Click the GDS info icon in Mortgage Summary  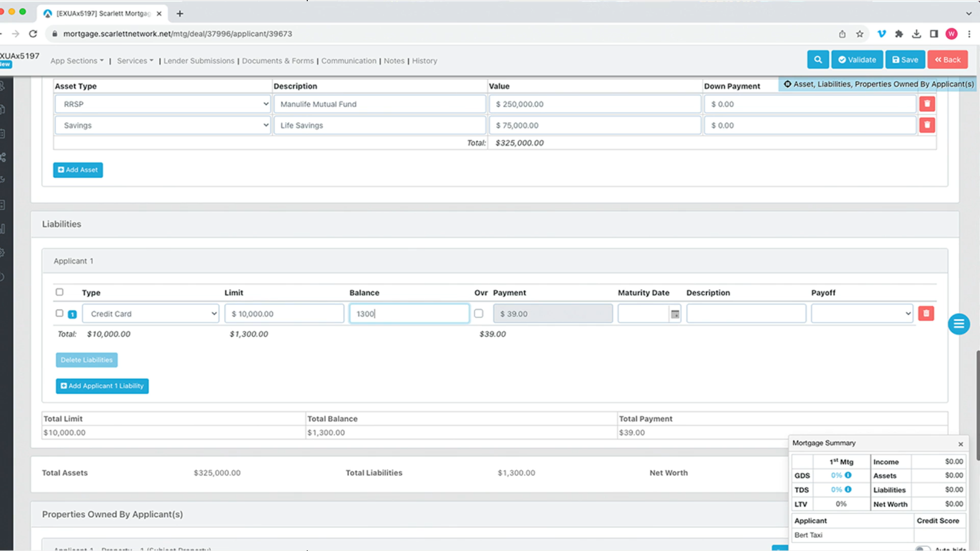tap(848, 475)
